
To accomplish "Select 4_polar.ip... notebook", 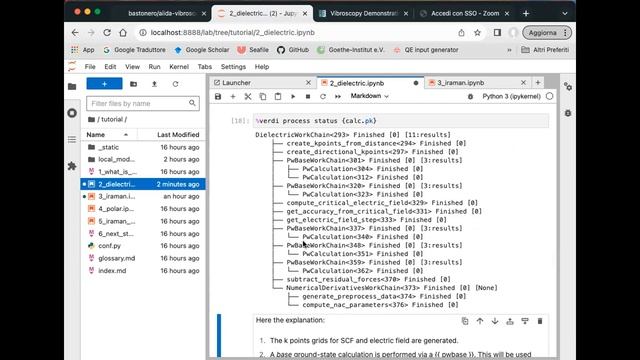I will point(143,209).
